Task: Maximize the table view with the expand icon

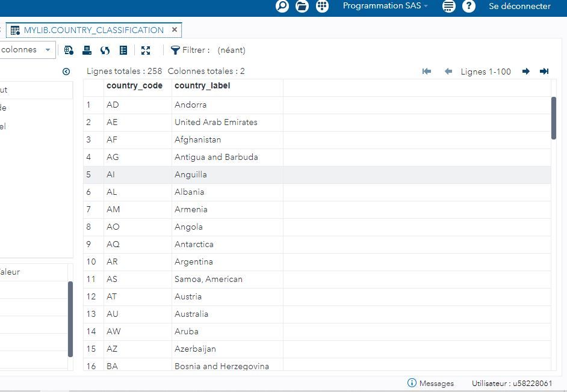Action: click(146, 51)
